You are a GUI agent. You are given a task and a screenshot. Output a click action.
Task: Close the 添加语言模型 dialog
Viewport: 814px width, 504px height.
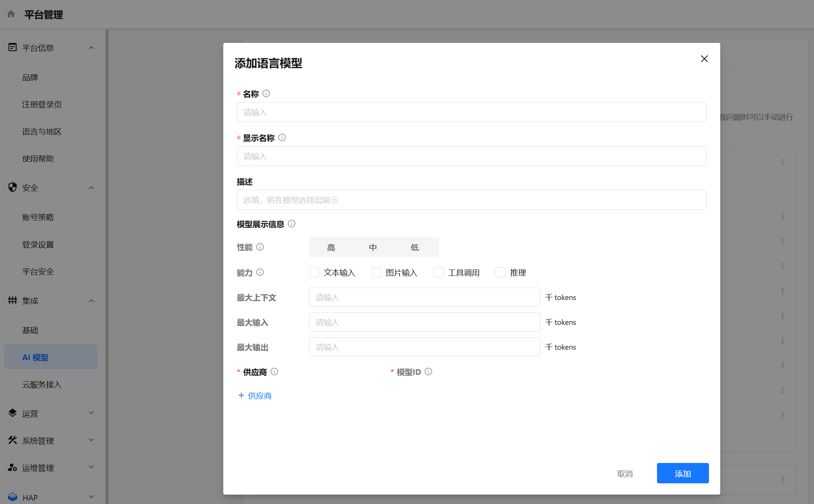[704, 59]
